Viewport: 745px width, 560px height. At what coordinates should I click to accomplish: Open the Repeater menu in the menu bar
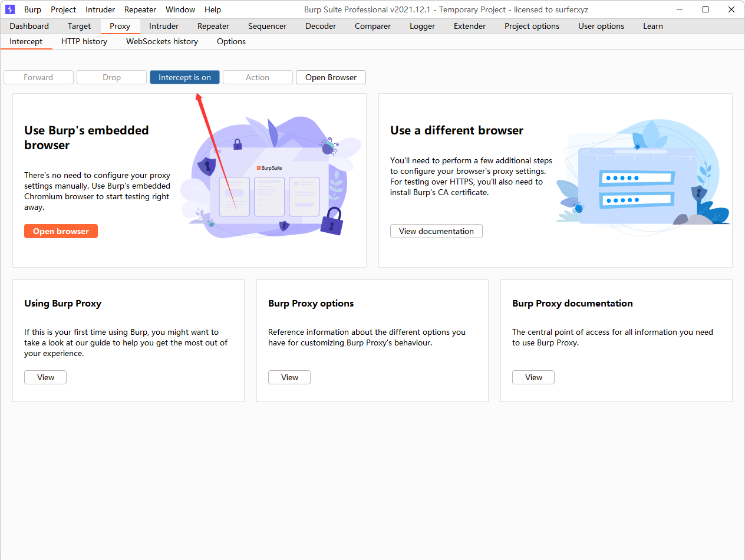click(x=140, y=9)
